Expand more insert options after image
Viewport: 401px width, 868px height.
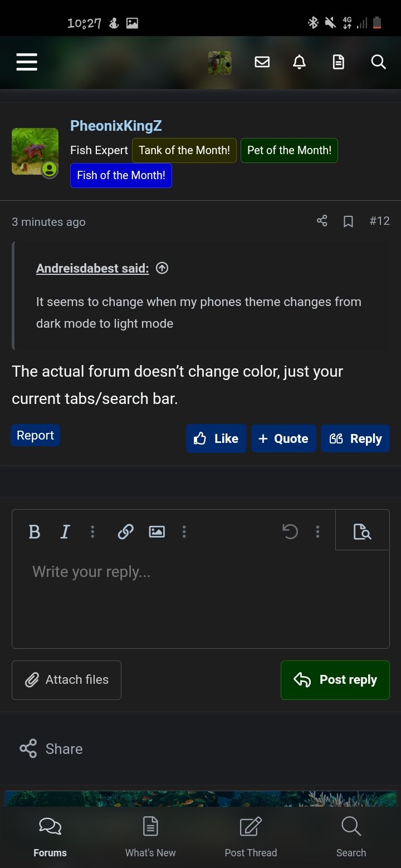point(184,531)
